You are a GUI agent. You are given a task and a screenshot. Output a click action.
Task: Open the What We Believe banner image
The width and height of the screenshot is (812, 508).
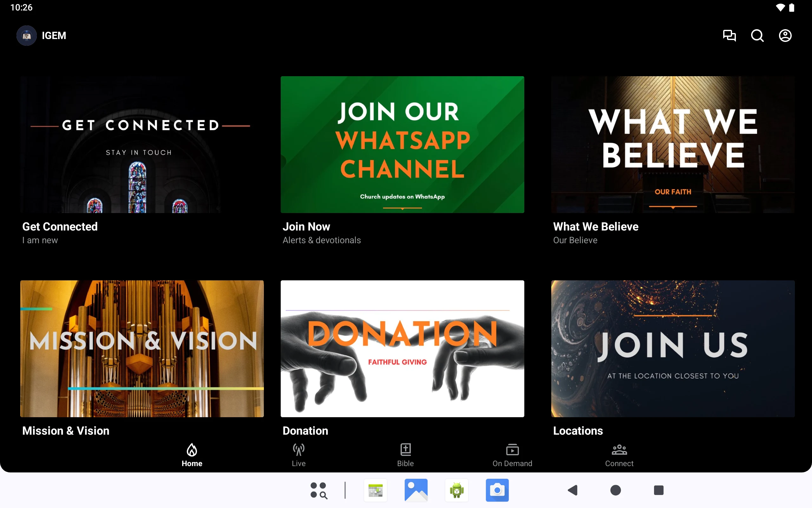point(673,144)
